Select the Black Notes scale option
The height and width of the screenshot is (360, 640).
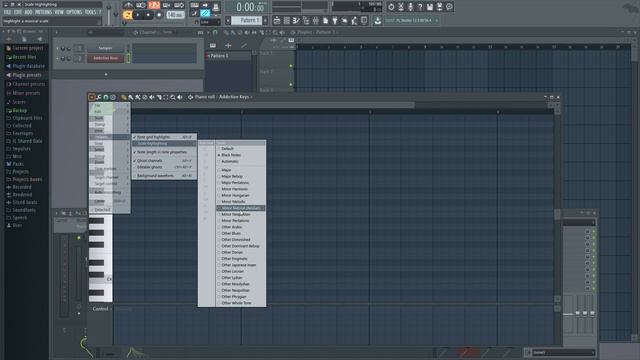240,155
